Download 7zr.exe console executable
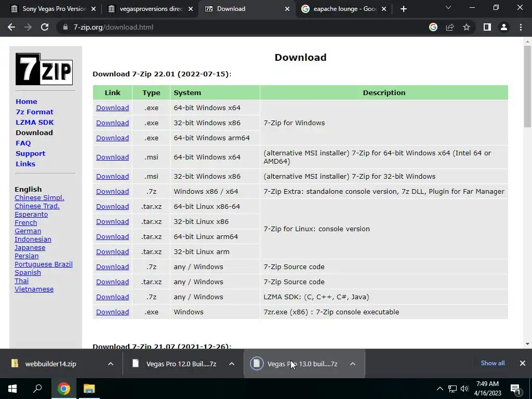 [x=112, y=312]
